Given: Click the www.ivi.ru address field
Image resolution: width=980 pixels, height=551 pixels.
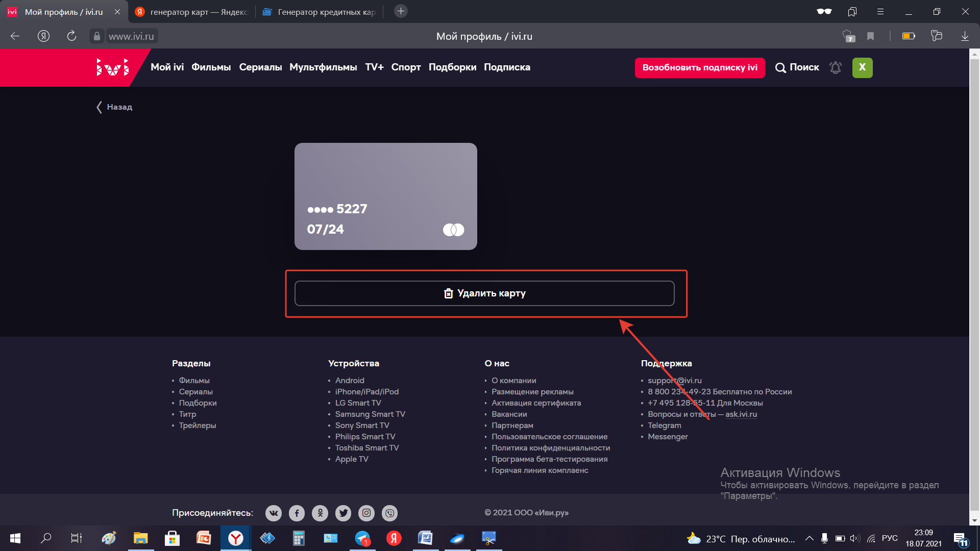Looking at the screenshot, I should click(131, 36).
